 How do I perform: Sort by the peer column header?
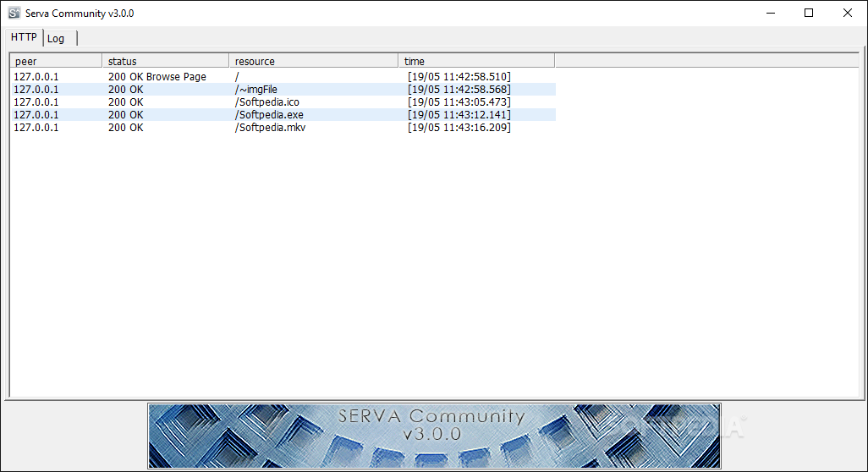point(56,61)
